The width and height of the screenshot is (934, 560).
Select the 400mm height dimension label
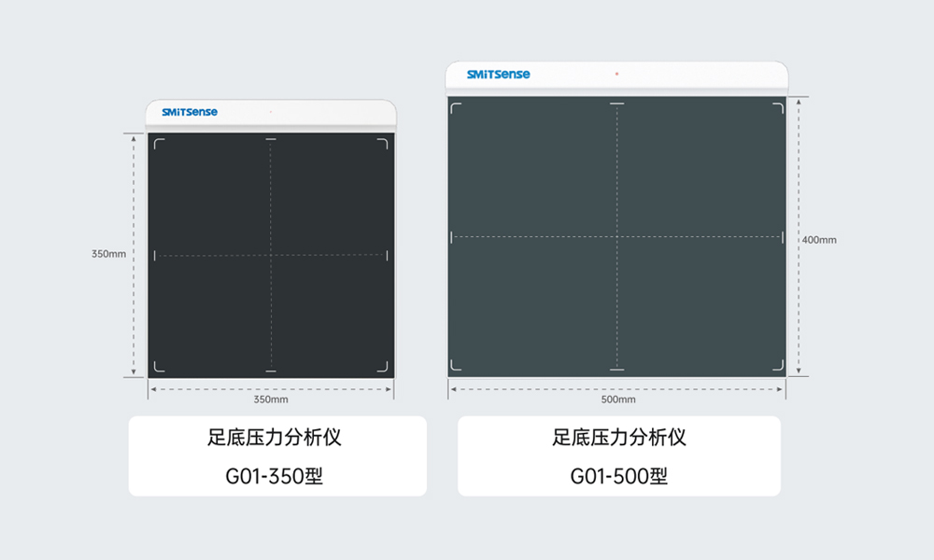819,240
